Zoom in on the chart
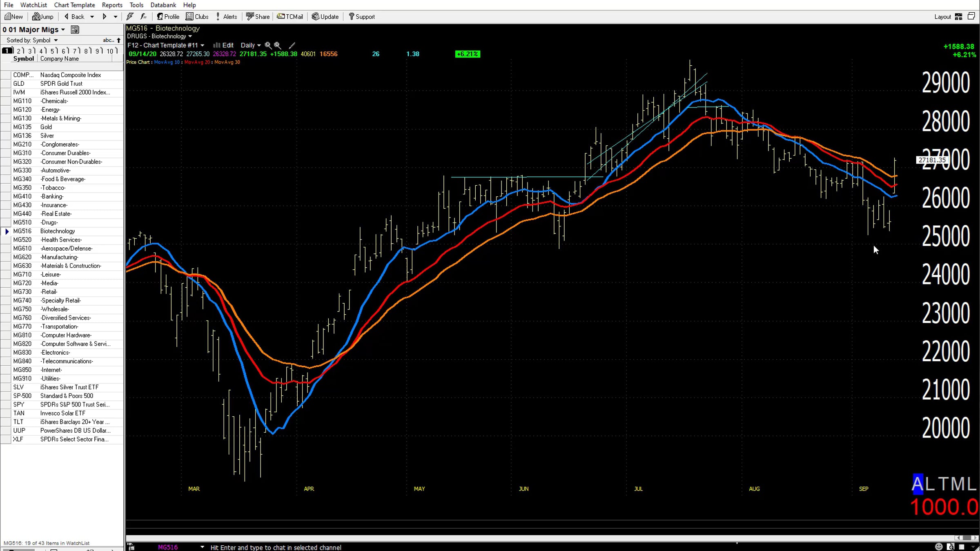 [268, 45]
